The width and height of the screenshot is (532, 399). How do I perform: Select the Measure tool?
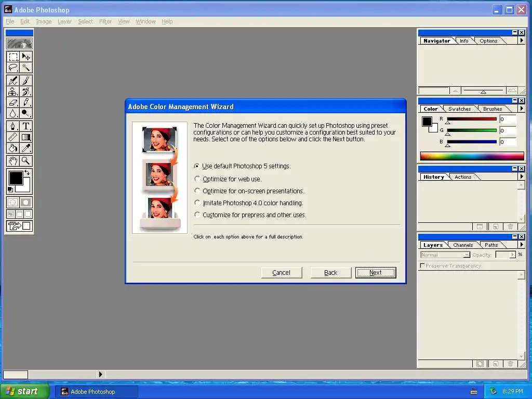tap(13, 137)
